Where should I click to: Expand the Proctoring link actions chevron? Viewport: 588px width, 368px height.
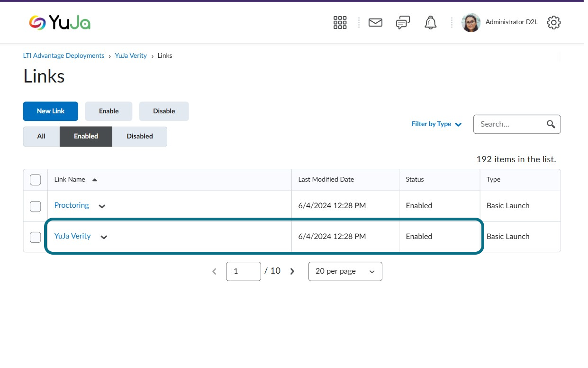(x=102, y=206)
